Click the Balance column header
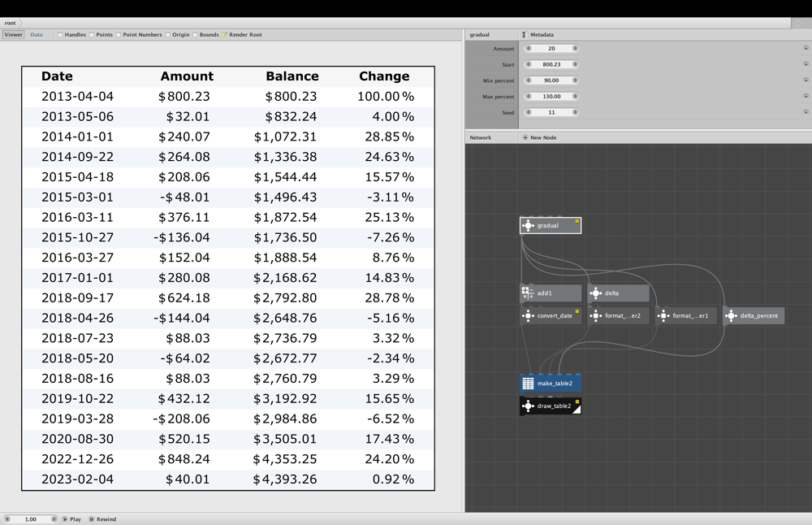 tap(292, 76)
